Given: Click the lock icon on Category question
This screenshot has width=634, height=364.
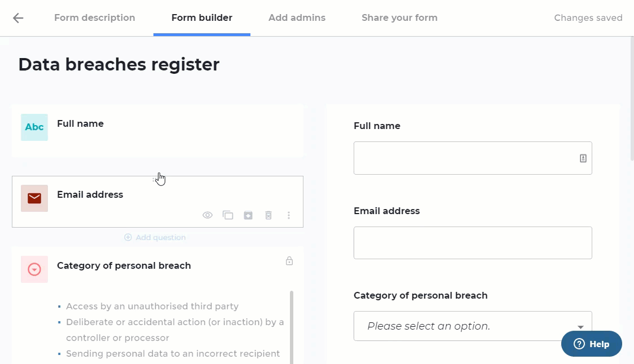Looking at the screenshot, I should pyautogui.click(x=289, y=261).
